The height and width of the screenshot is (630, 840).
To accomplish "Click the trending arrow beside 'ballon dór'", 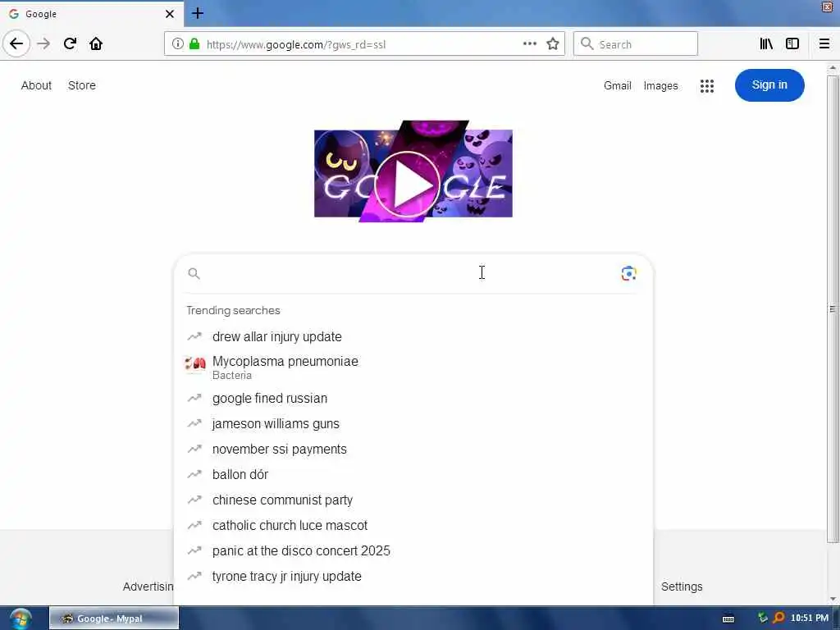I will 194,474.
